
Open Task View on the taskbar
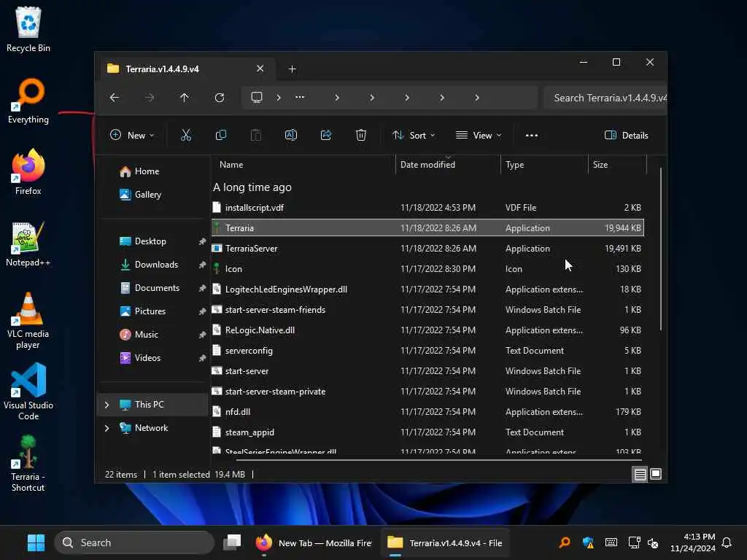pyautogui.click(x=233, y=542)
